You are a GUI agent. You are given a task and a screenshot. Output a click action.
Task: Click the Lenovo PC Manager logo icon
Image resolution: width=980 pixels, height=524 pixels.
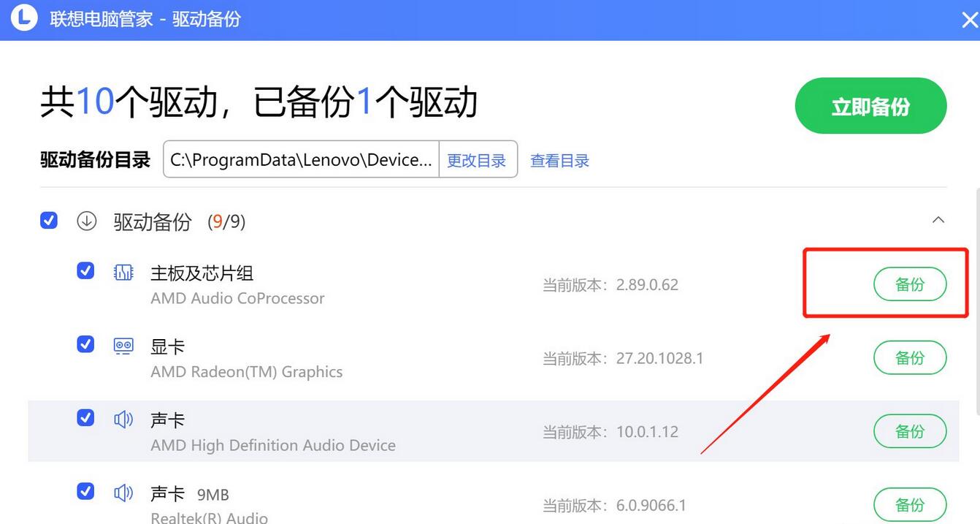click(x=23, y=18)
